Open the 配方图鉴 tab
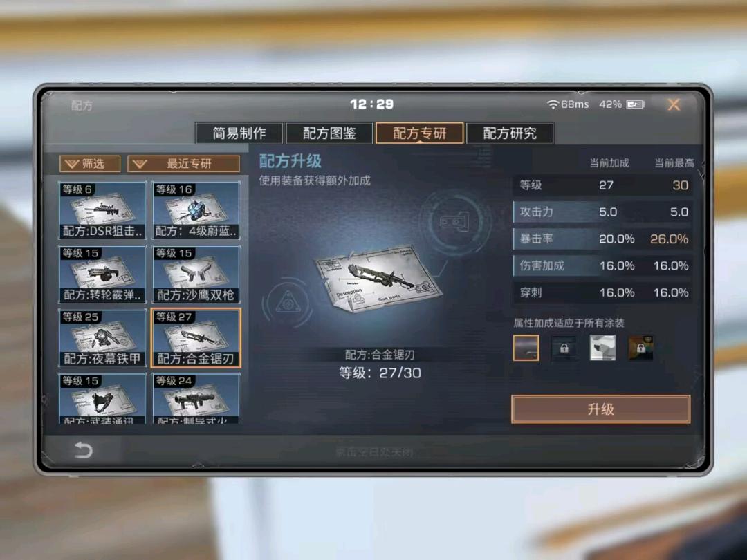 coord(329,133)
